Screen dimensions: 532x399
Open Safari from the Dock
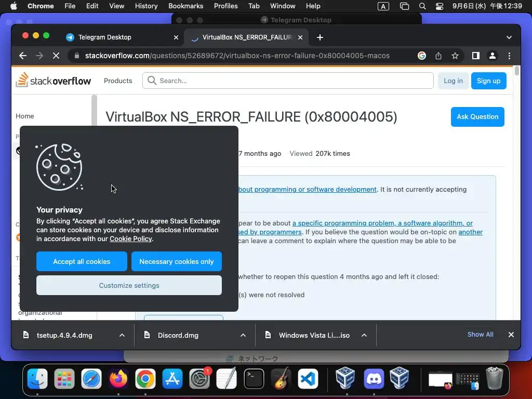click(91, 379)
